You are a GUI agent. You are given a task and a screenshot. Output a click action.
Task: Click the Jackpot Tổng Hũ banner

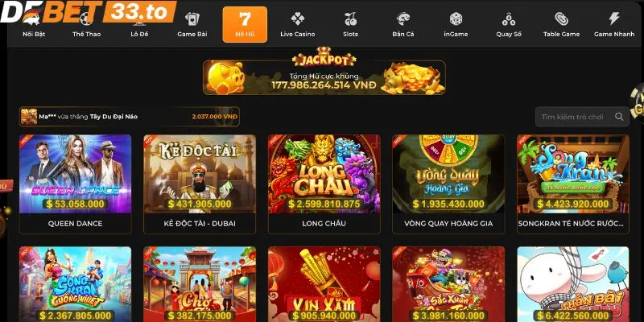pyautogui.click(x=324, y=76)
